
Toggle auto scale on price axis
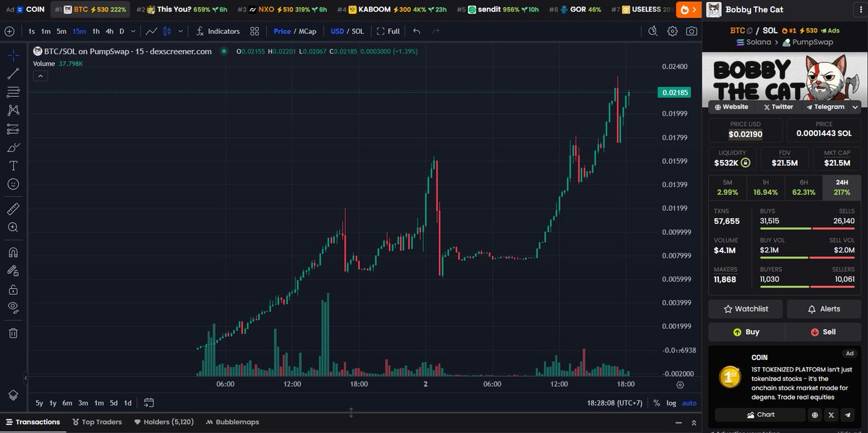(x=689, y=403)
